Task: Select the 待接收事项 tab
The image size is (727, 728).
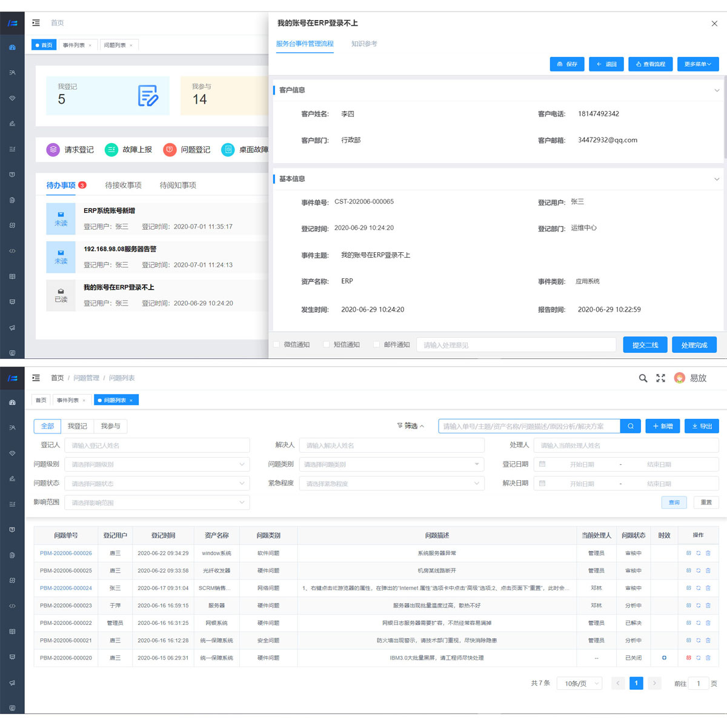Action: [123, 185]
